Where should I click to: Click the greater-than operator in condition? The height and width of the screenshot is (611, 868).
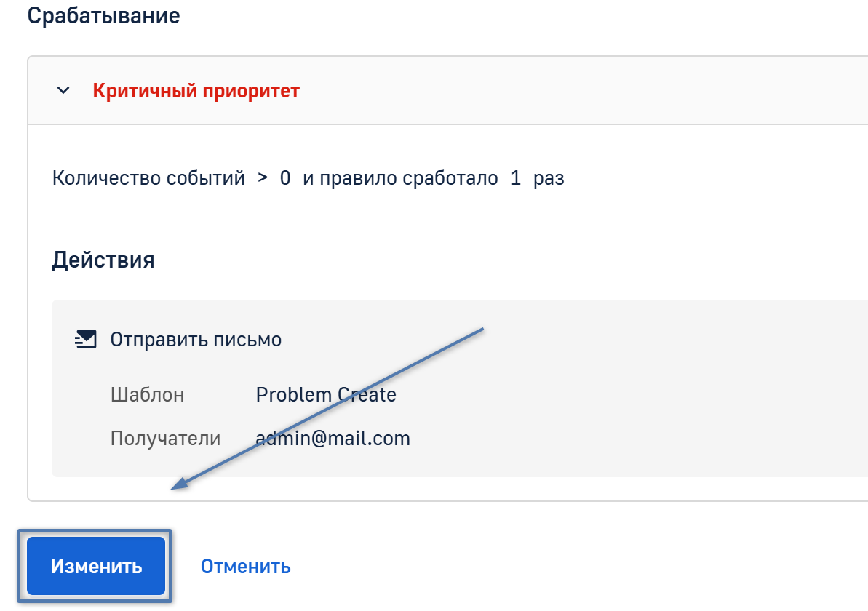pyautogui.click(x=263, y=178)
